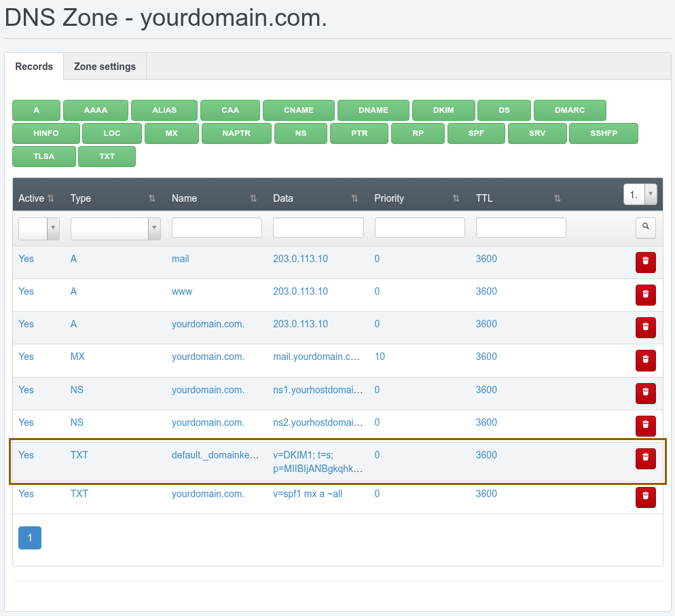Open the www record name

(x=182, y=291)
